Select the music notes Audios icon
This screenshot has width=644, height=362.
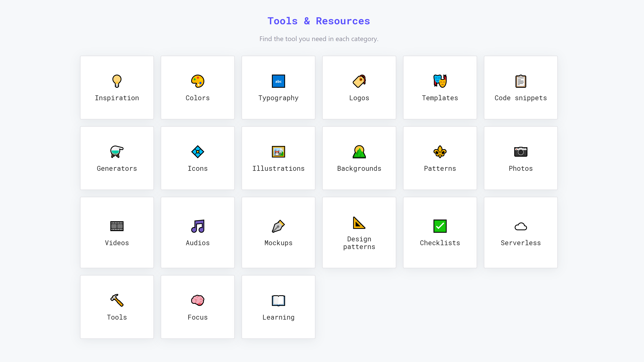(198, 226)
